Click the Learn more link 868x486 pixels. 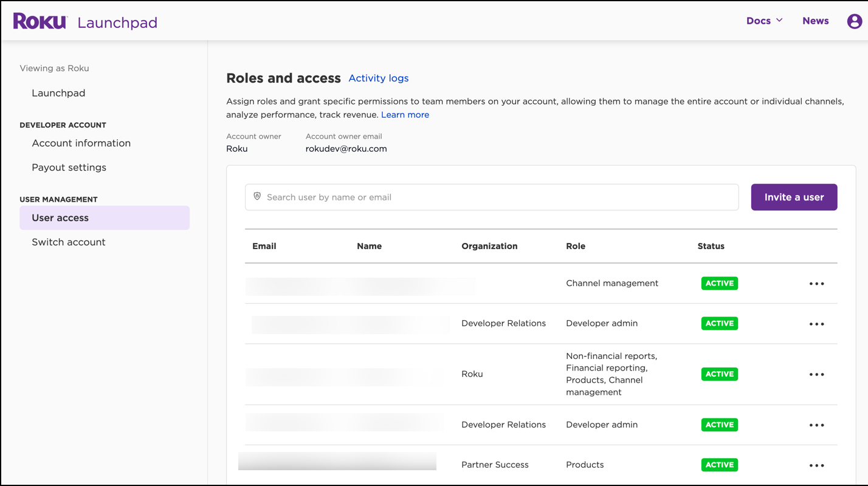tap(405, 114)
